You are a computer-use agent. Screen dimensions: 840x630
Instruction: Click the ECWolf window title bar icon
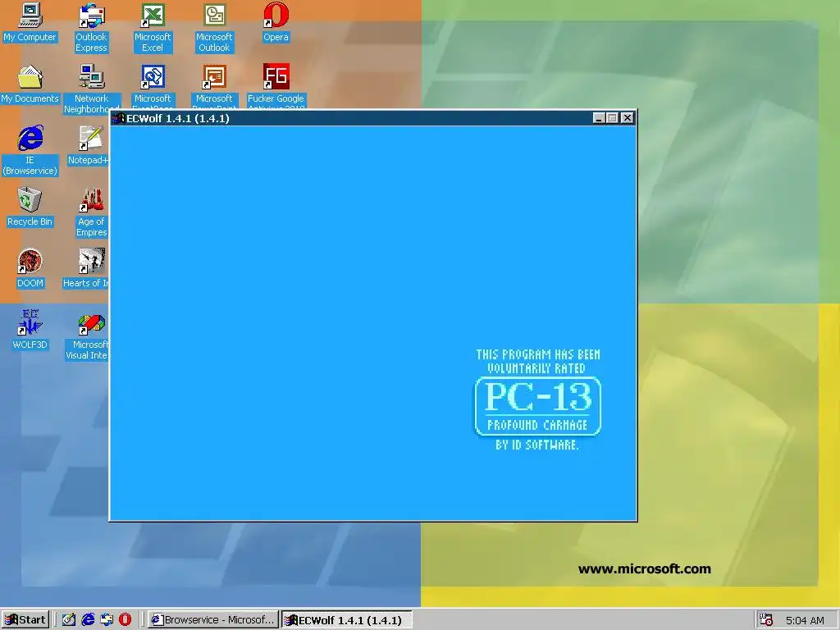pyautogui.click(x=118, y=118)
